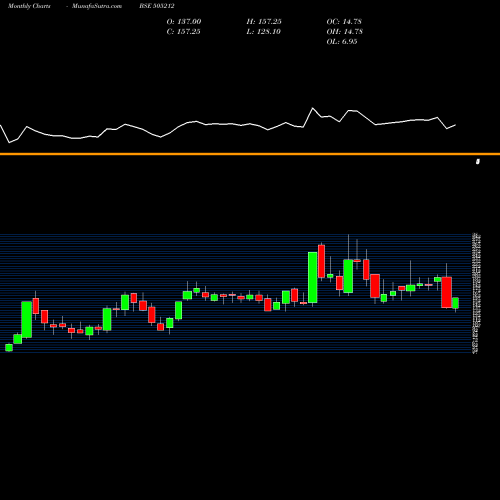Click the Monthly Charts title text
The width and height of the screenshot is (500, 500).
pyautogui.click(x=29, y=6)
